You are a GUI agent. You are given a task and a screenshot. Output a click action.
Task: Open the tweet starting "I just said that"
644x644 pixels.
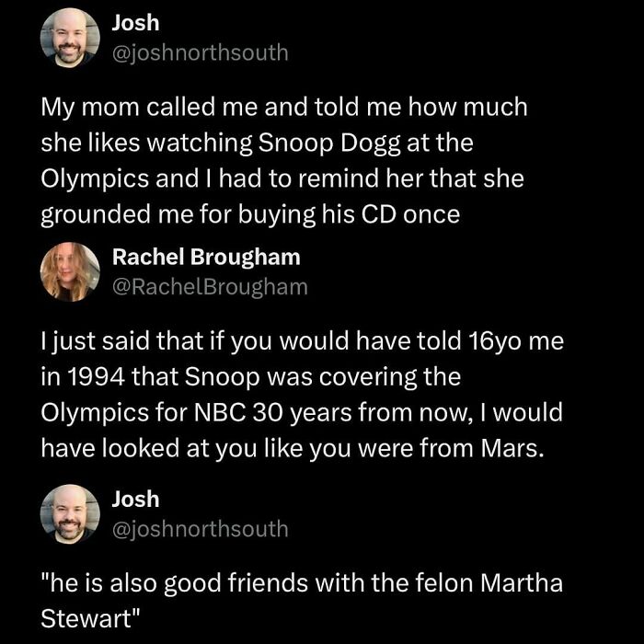pos(301,395)
